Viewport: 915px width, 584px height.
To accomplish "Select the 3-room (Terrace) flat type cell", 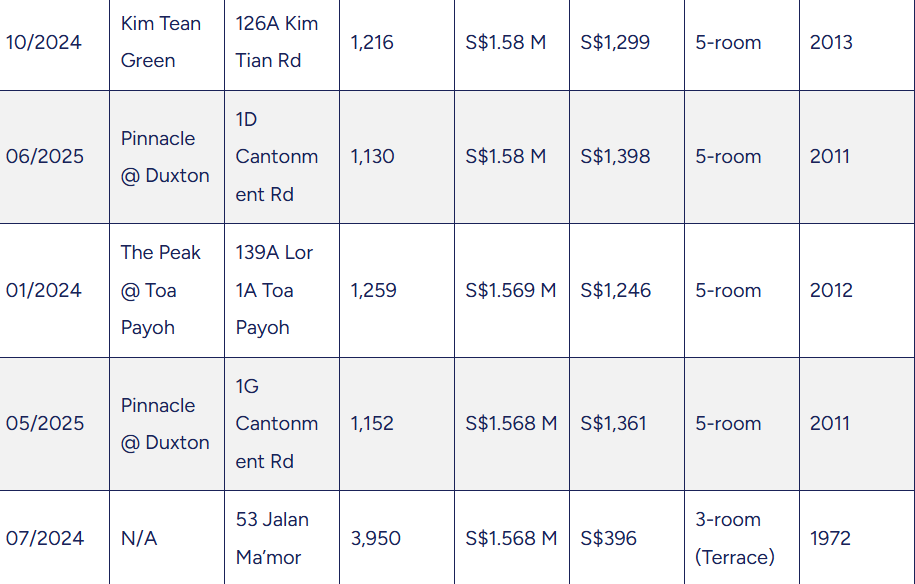I will [x=735, y=538].
